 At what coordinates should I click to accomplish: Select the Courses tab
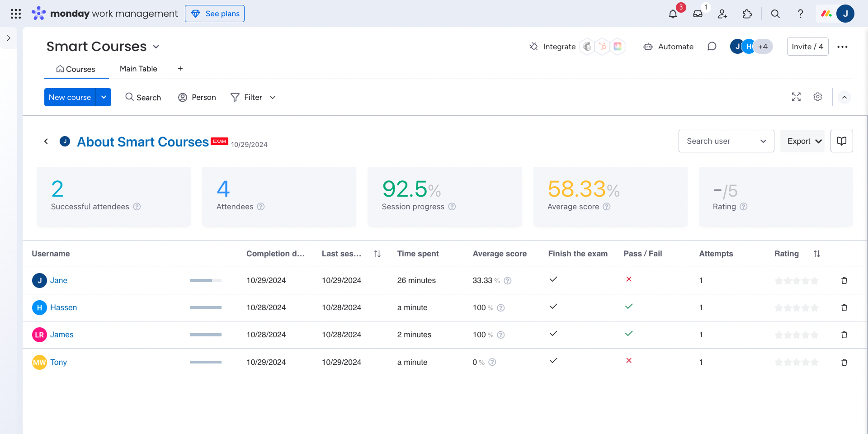[76, 69]
